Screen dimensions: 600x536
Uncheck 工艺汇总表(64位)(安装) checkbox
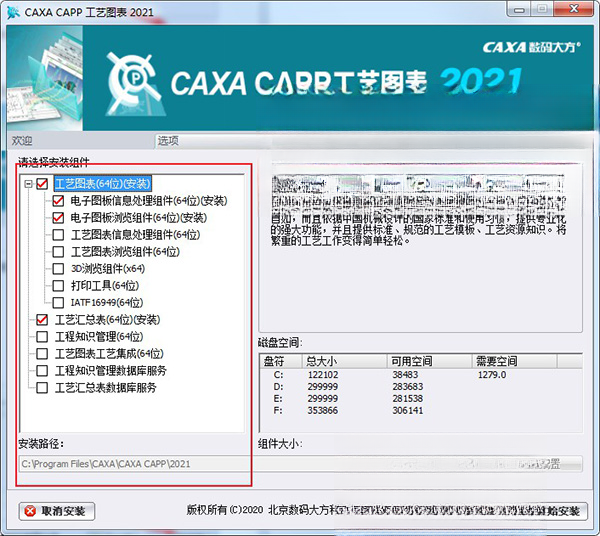(42, 319)
